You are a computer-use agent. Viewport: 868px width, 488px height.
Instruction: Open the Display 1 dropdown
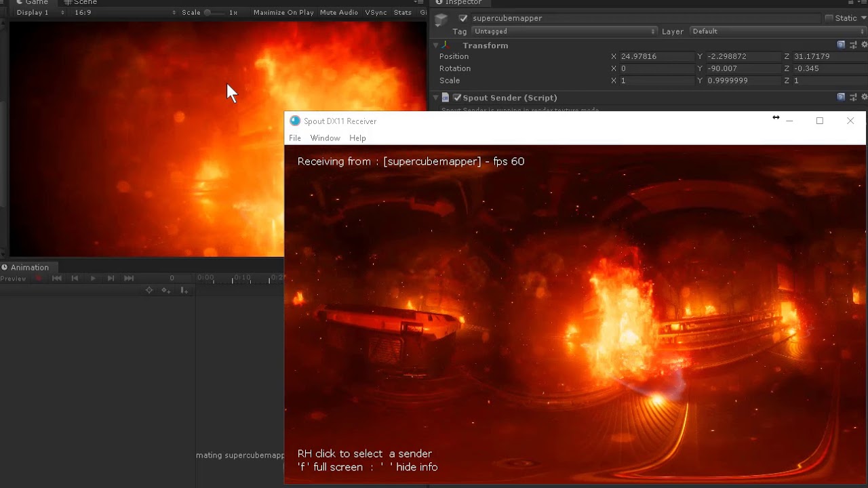tap(41, 12)
